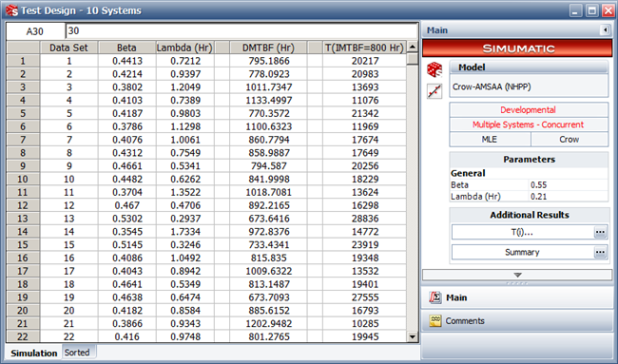Click the cell showing 11076
The height and width of the screenshot is (364, 618).
tap(364, 101)
